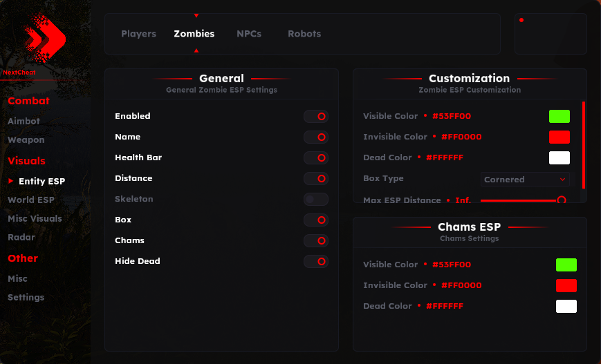Enable the Skeleton toggle

(316, 199)
